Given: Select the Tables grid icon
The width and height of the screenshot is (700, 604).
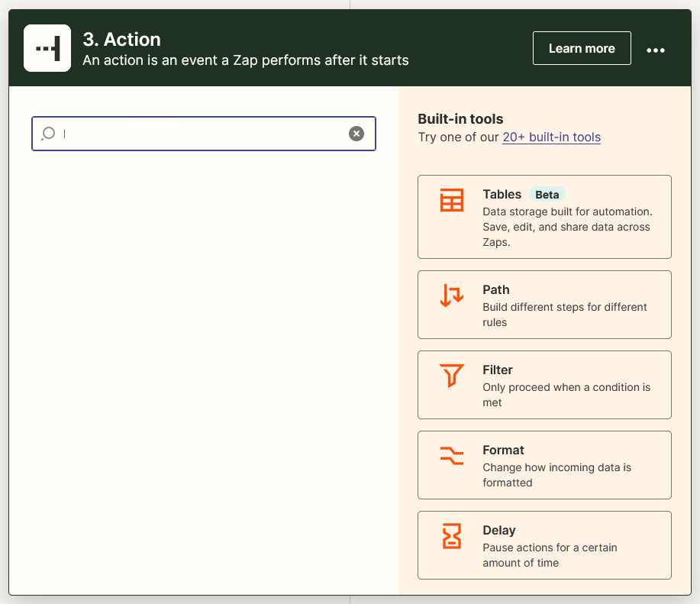Looking at the screenshot, I should [x=452, y=200].
